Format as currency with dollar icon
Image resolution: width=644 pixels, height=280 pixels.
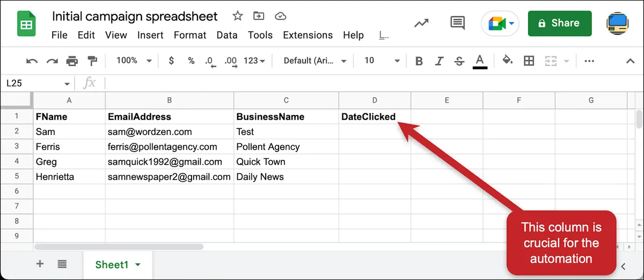click(x=171, y=61)
